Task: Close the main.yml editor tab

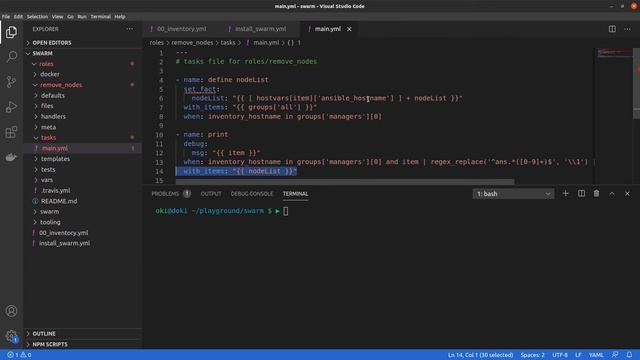Action: pos(349,29)
